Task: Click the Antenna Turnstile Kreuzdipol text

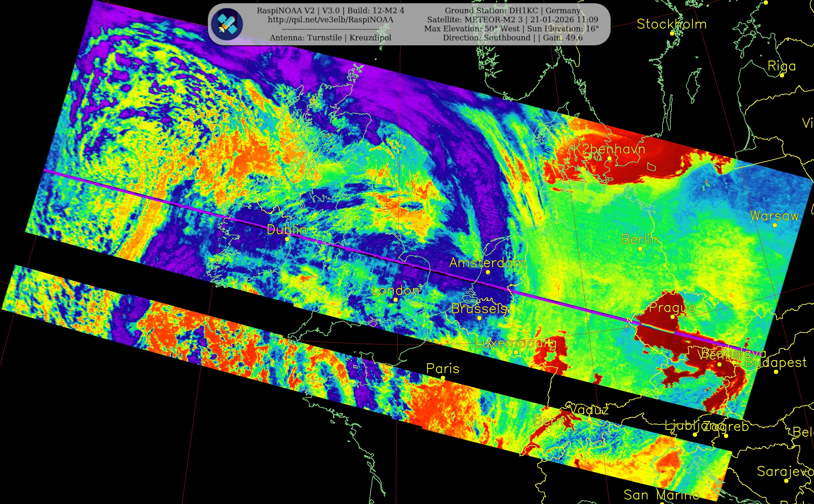Action: [330, 38]
